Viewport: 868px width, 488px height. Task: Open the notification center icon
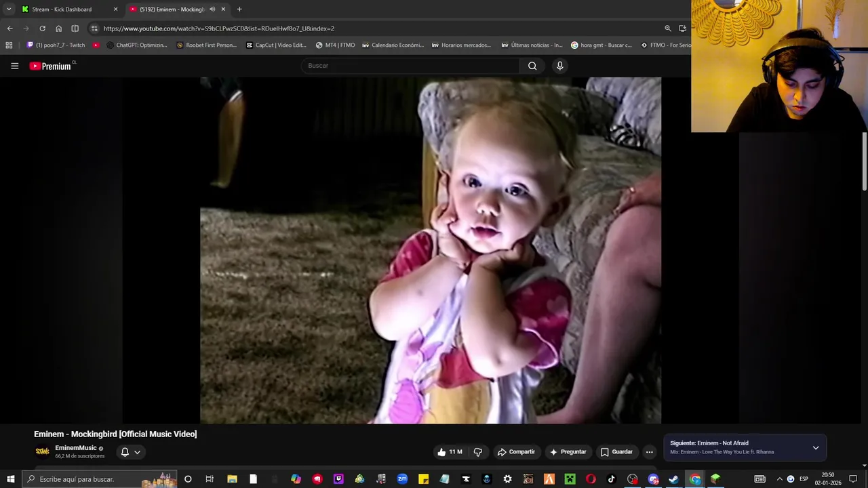click(853, 479)
